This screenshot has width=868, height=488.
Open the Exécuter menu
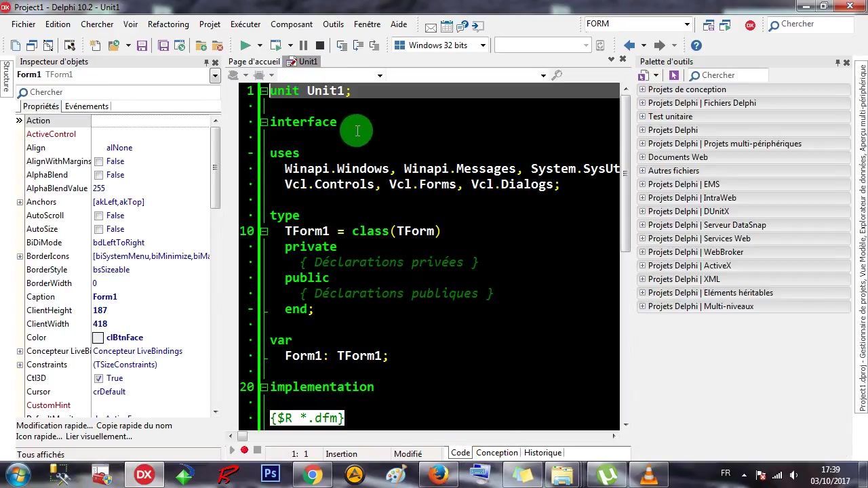point(245,24)
